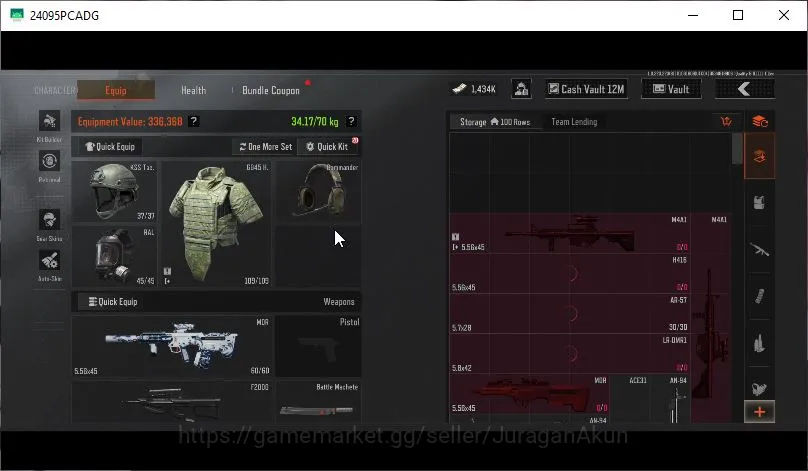Switch to the Health tab
The image size is (808, 471).
click(x=194, y=90)
